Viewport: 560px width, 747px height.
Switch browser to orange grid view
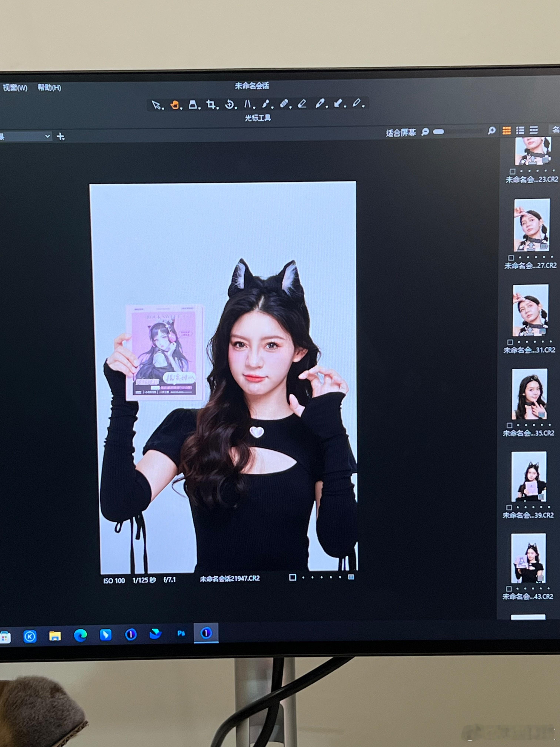coord(506,130)
